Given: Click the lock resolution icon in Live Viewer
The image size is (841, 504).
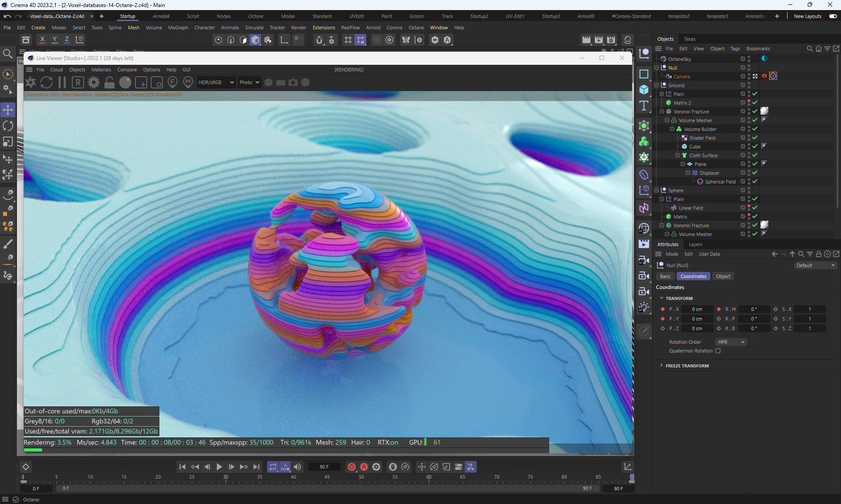Looking at the screenshot, I should click(x=110, y=82).
